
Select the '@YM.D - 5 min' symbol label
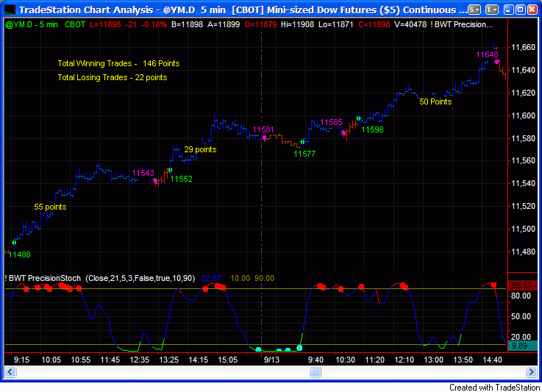click(32, 24)
